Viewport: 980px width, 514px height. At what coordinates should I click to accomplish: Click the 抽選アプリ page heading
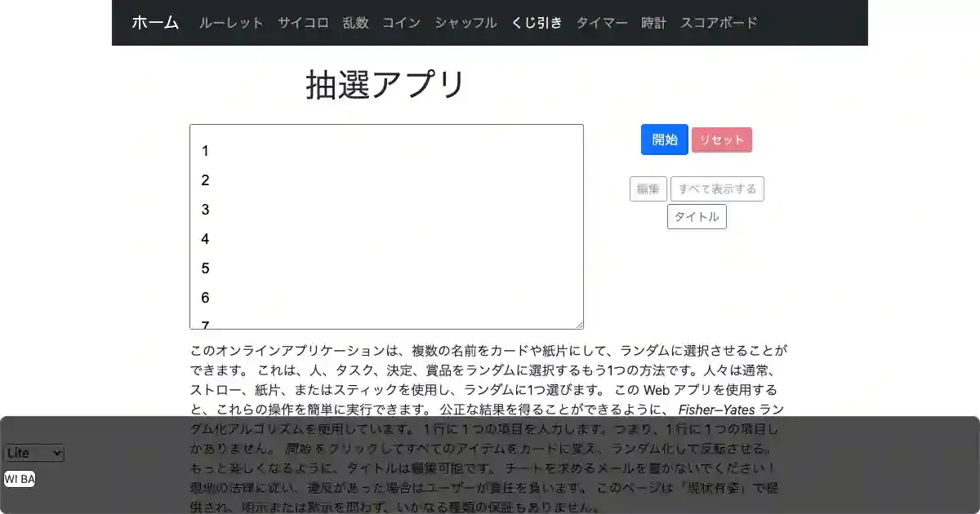coord(385,85)
